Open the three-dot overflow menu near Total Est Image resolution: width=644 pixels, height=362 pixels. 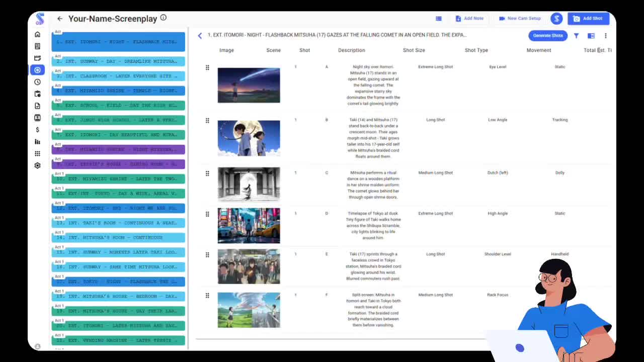[606, 35]
